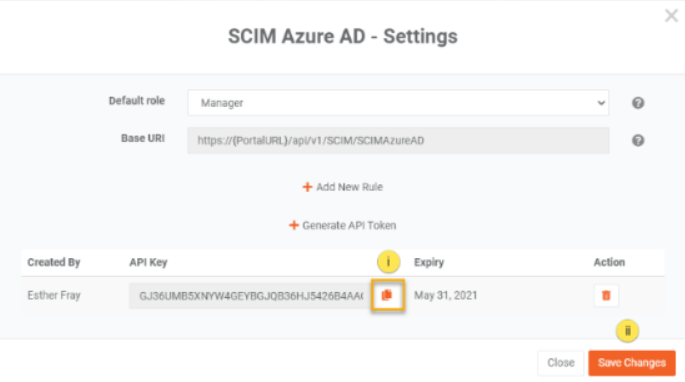
Task: Click the API Key text field
Action: coord(250,296)
